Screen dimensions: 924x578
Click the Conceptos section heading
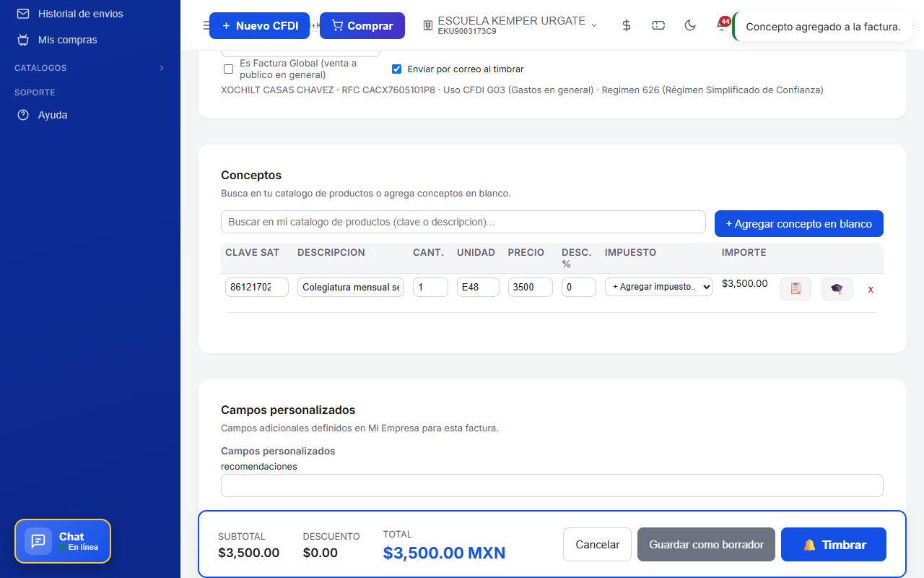tap(251, 175)
